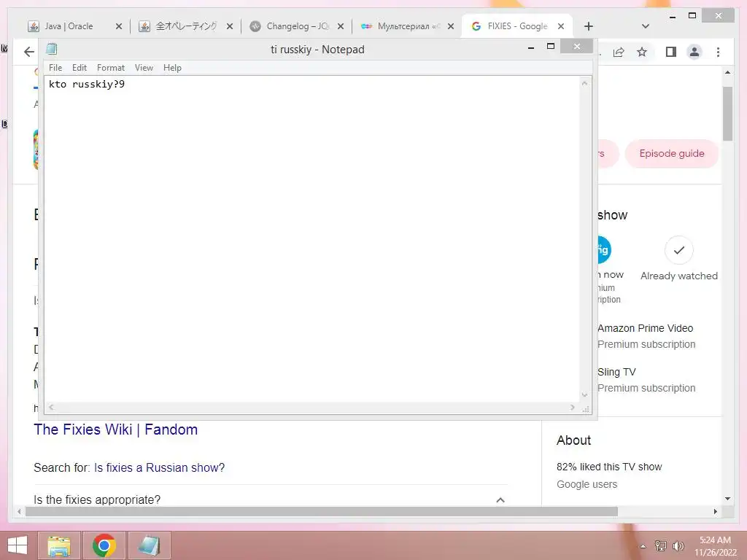
Task: Click Notepad vertical scroll up arrow
Action: point(584,83)
